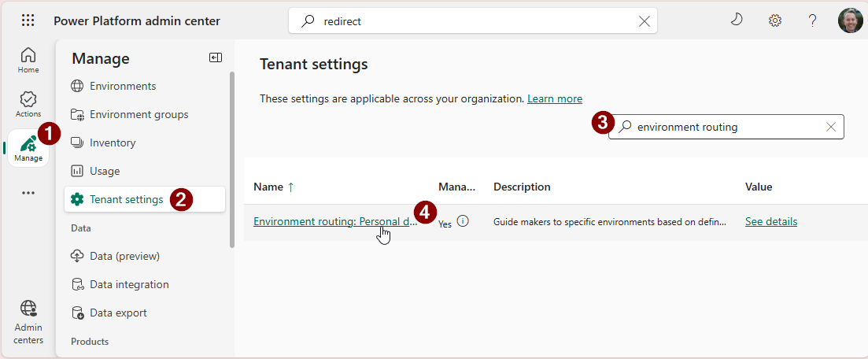Screen dimensions: 868x359
Task: Click magnifier icon in tenant settings search
Action: [x=625, y=127]
